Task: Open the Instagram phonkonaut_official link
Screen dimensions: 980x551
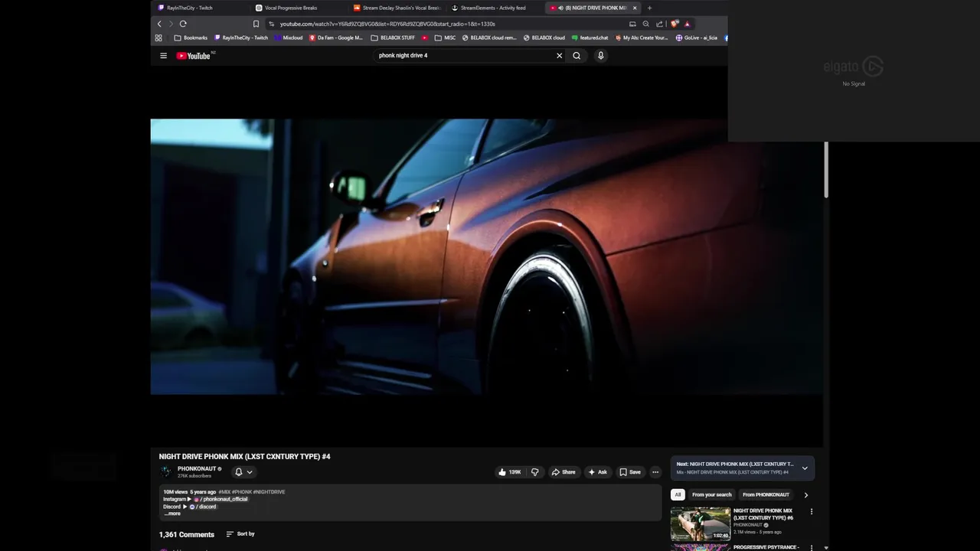Action: click(223, 499)
